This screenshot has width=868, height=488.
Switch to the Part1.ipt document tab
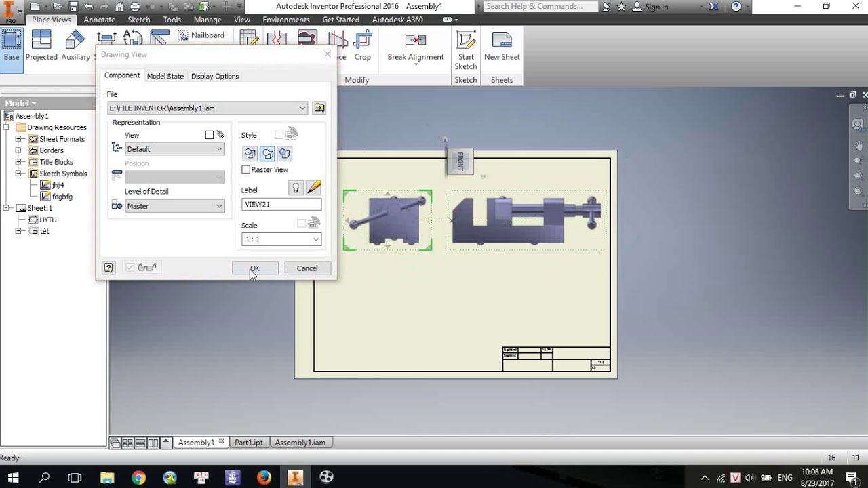pyautogui.click(x=248, y=443)
